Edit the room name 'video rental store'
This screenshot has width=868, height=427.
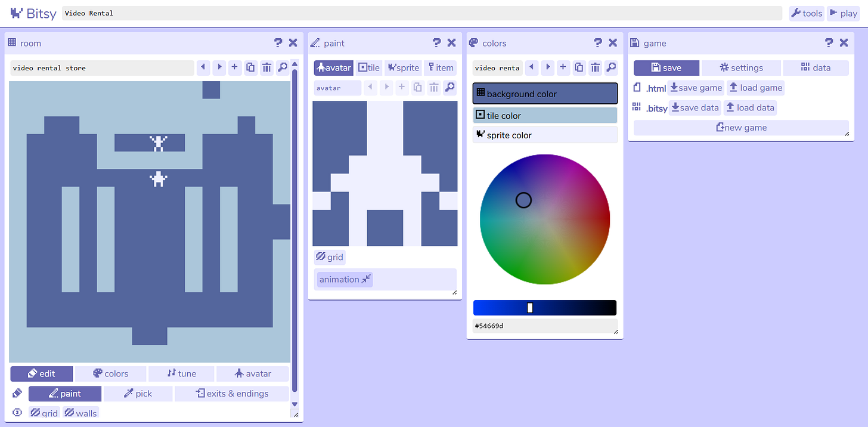click(103, 68)
